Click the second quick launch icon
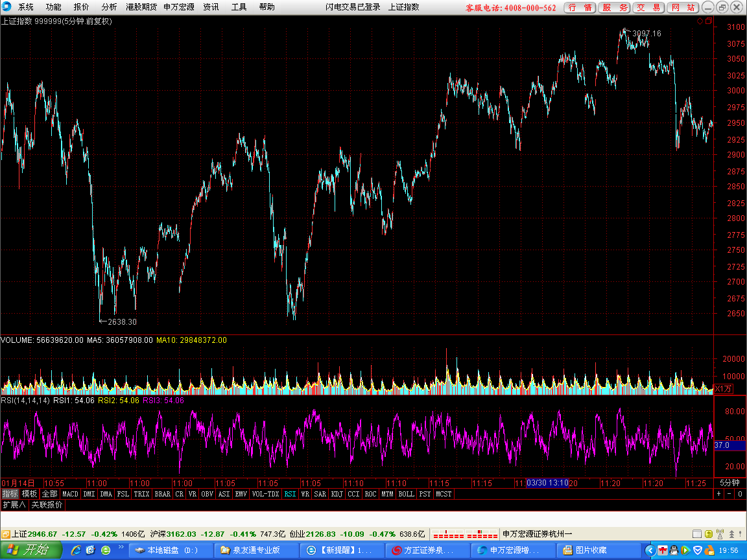Viewport: 747px width, 560px height. coord(91,550)
